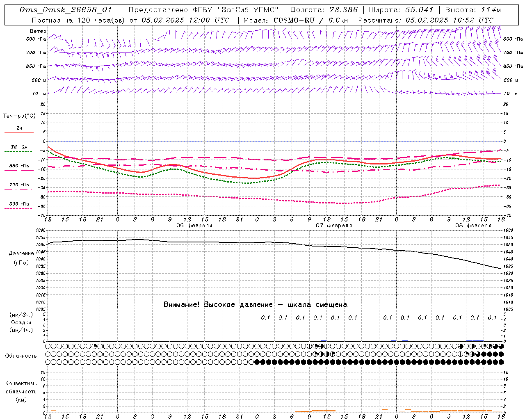Screen dimensions: 525x420
Task: Click the dashed line sample under Td 2м
Action: 19,151
